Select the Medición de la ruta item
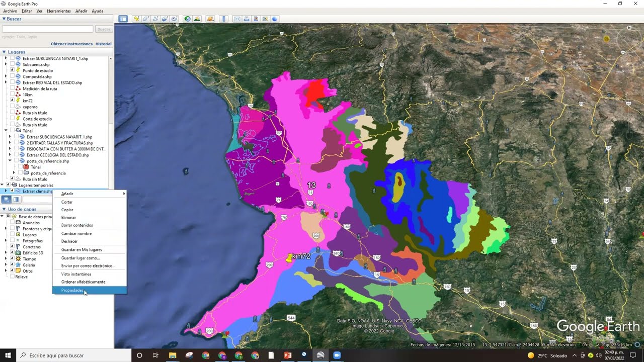This screenshot has height=362, width=644. (40, 88)
